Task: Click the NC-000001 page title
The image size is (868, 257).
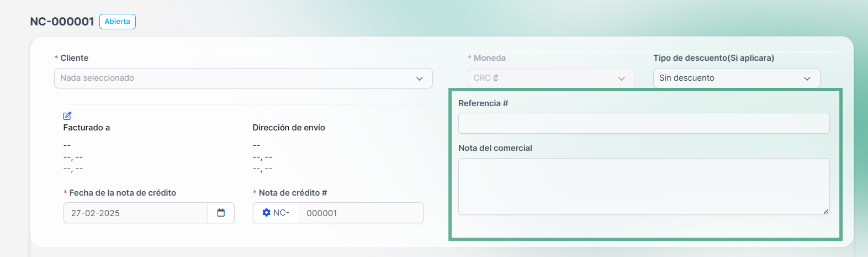Action: [62, 22]
